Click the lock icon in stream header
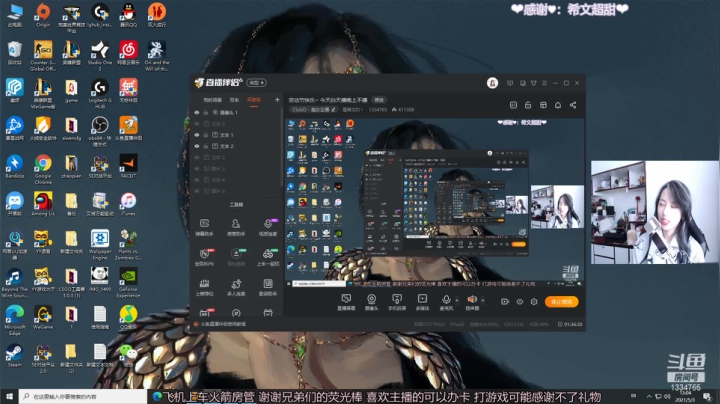The image size is (720, 404). click(x=528, y=105)
